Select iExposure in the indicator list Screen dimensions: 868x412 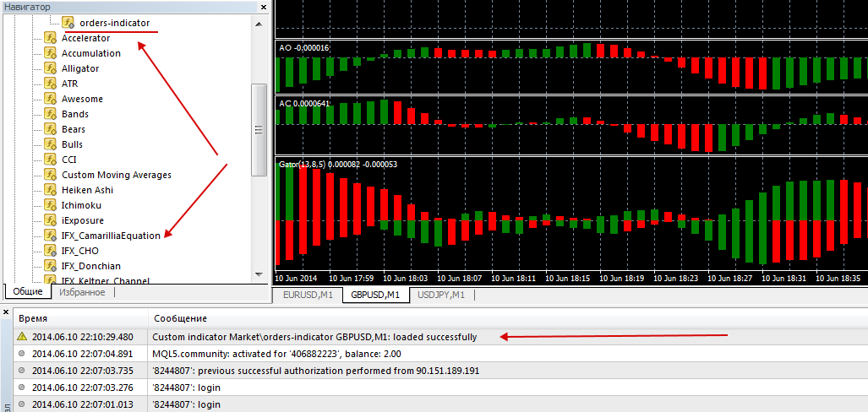(83, 220)
